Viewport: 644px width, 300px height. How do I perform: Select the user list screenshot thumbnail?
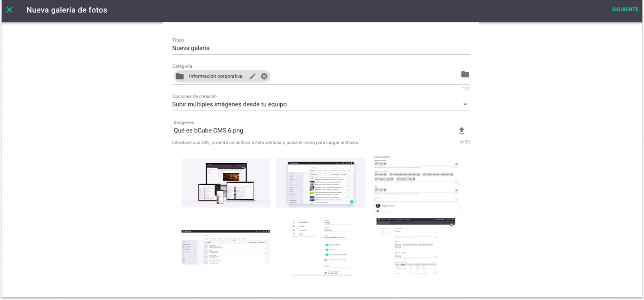coord(226,247)
